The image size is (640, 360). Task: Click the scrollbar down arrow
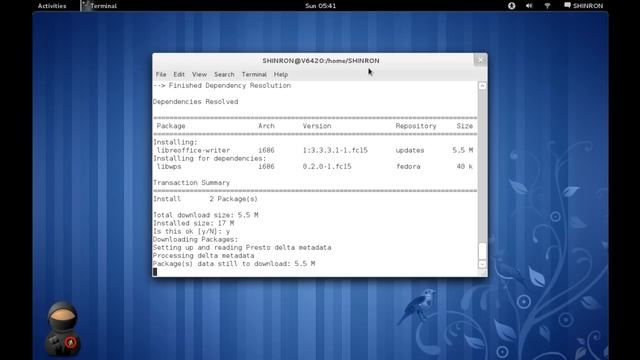pyautogui.click(x=482, y=264)
